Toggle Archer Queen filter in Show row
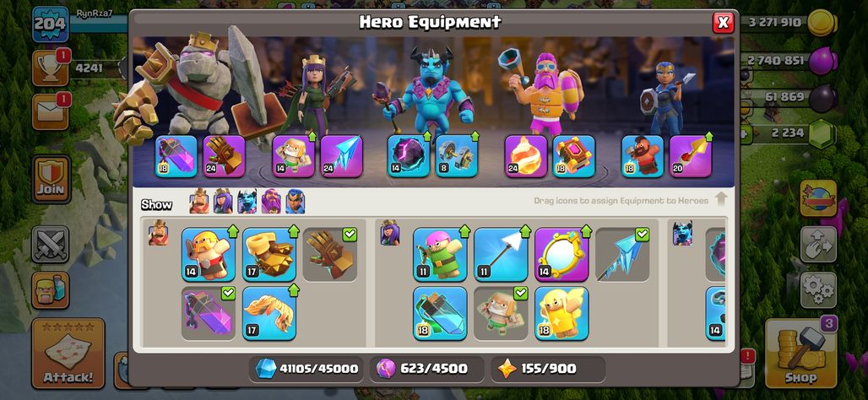This screenshot has height=400, width=868. tap(223, 202)
